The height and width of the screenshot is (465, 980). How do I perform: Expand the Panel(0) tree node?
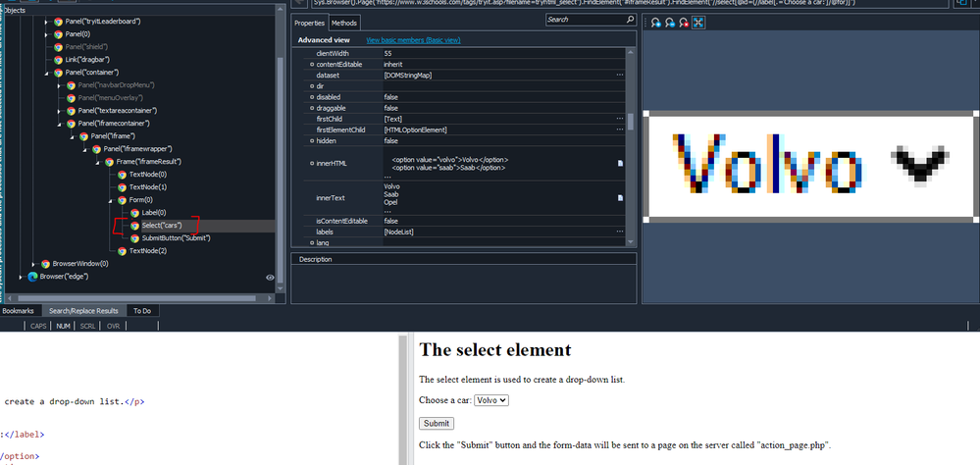(46, 33)
